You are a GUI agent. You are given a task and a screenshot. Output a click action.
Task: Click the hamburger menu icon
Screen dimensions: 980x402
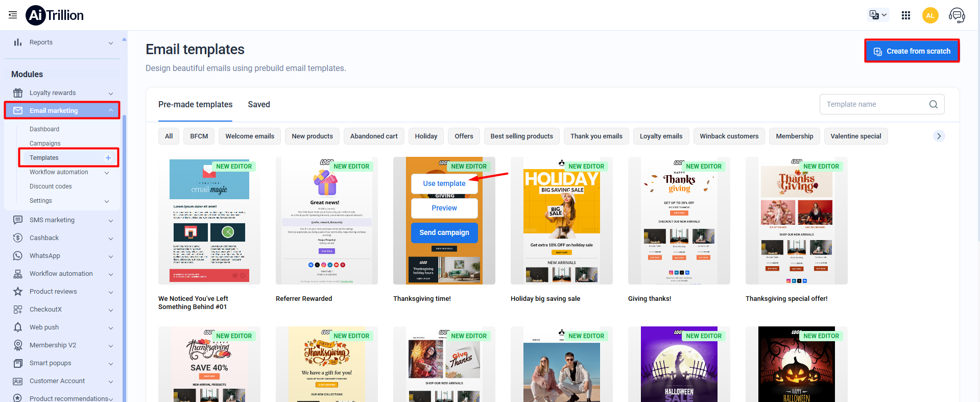pos(13,15)
